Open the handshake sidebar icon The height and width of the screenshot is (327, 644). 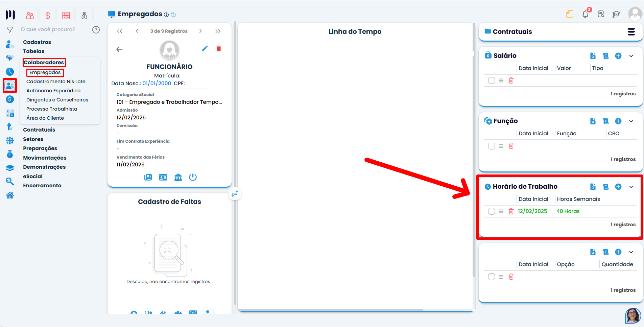click(10, 58)
